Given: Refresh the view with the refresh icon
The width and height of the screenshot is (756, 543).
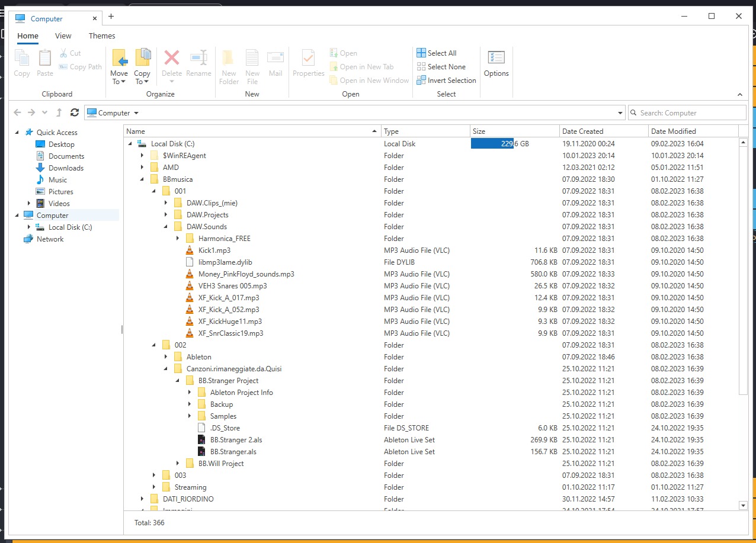Looking at the screenshot, I should tap(75, 113).
